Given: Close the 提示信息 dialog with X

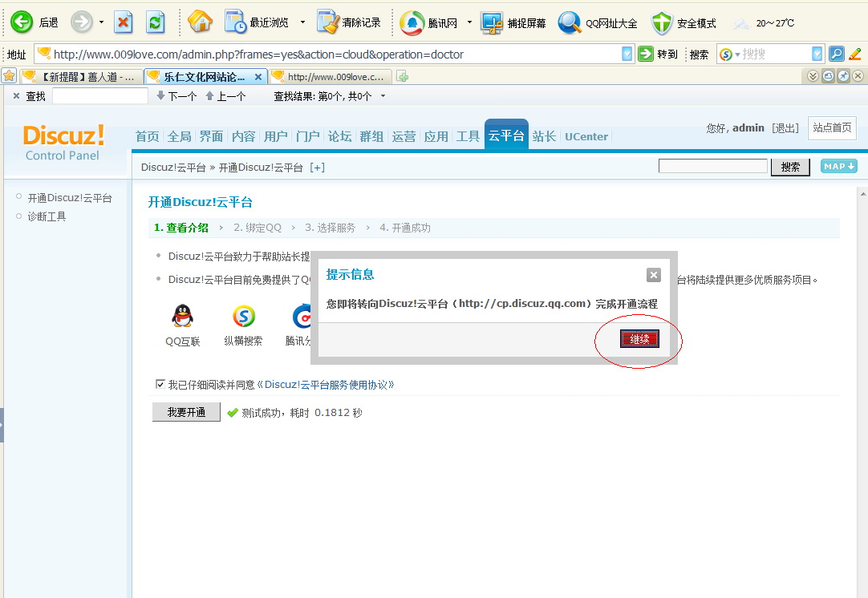Looking at the screenshot, I should (654, 275).
